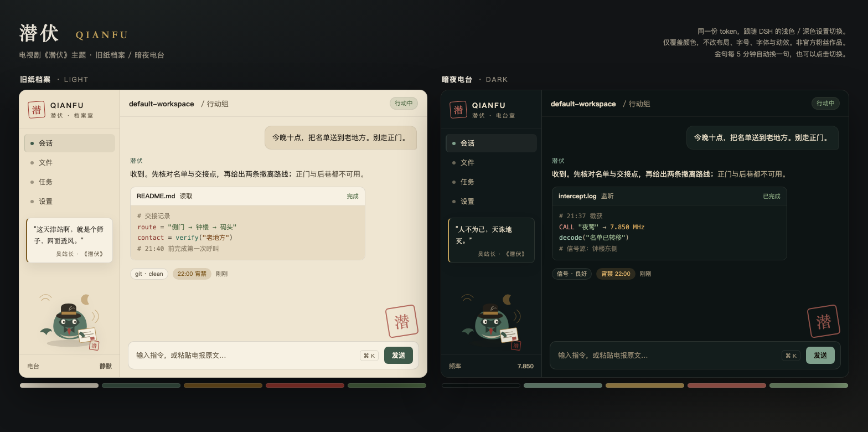The height and width of the screenshot is (432, 868).
Task: Open 文件 in the dark sidebar
Action: click(491, 162)
